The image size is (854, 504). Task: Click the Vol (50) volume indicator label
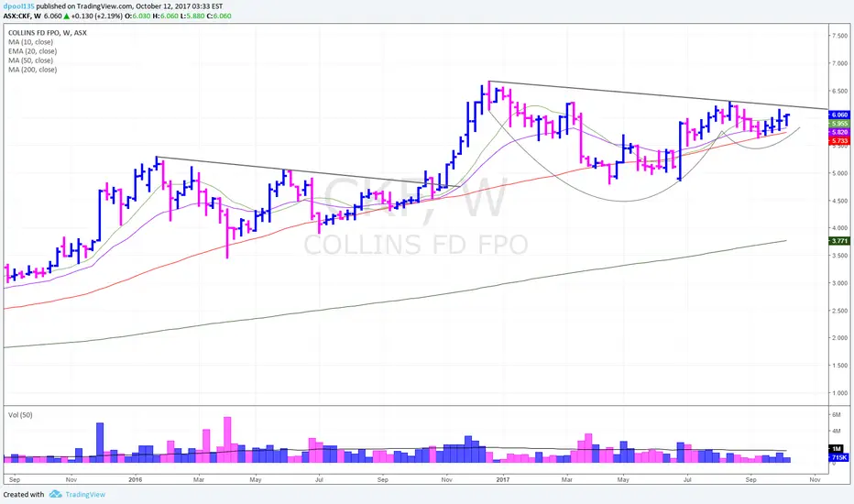[x=20, y=415]
